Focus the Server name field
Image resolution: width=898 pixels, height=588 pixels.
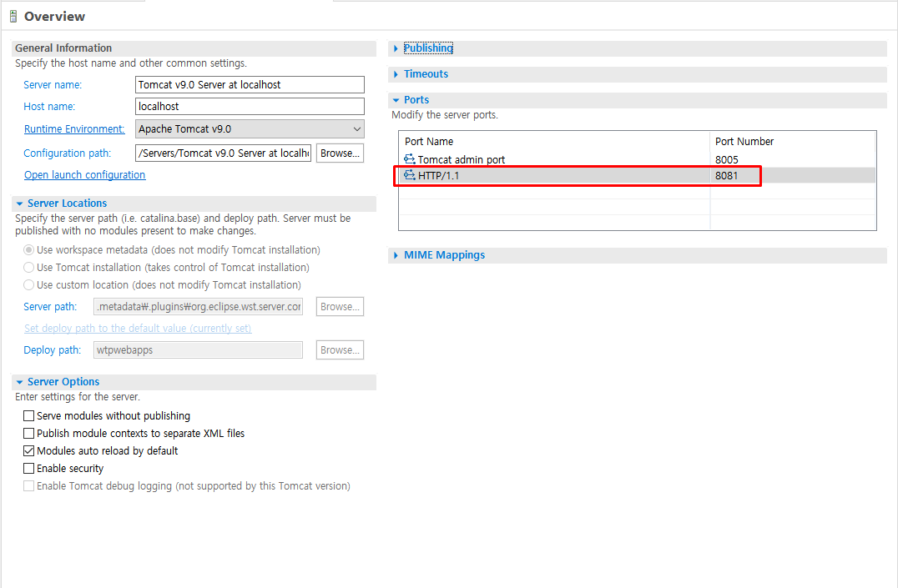point(250,85)
